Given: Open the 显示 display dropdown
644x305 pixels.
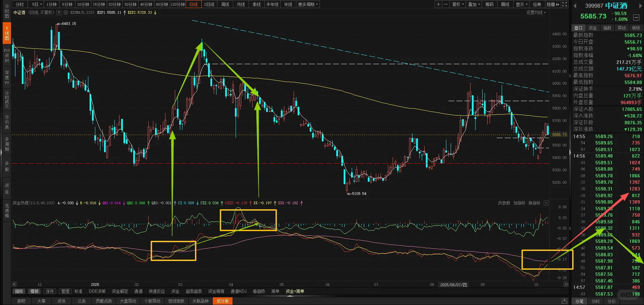Looking at the screenshot, I should [522, 4].
